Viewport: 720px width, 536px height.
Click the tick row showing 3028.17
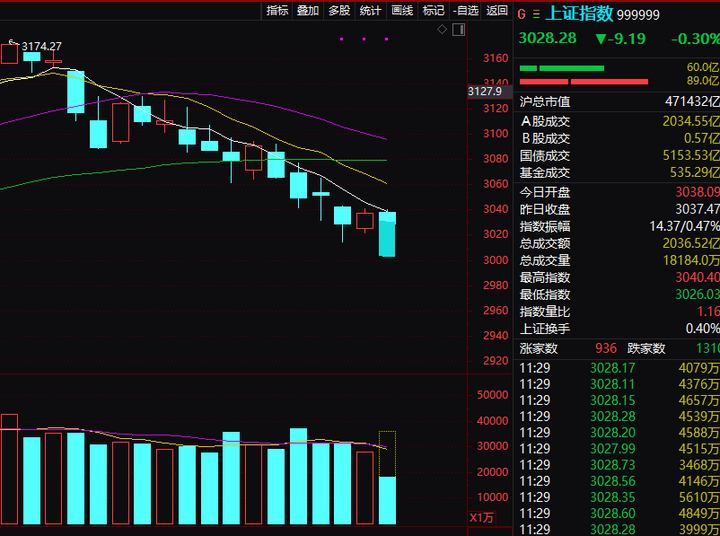coord(619,368)
